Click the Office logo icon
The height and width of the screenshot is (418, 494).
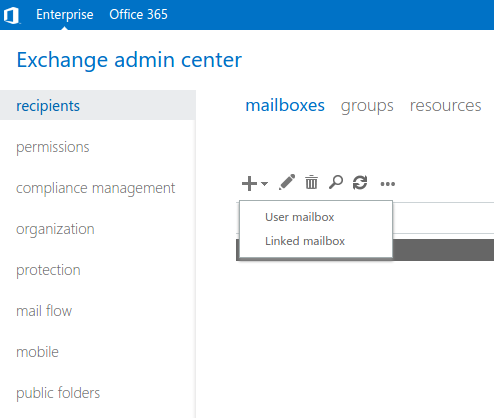pyautogui.click(x=12, y=15)
